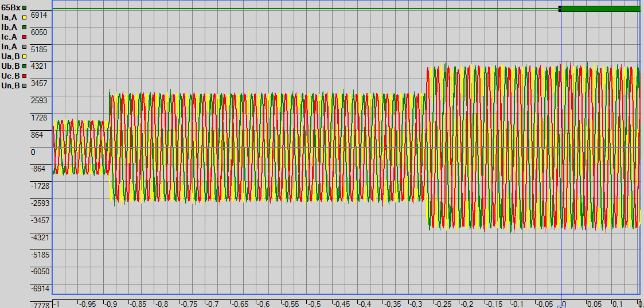Select the Uc,B channel label
This screenshot has height=308, width=644.
(x=11, y=76)
